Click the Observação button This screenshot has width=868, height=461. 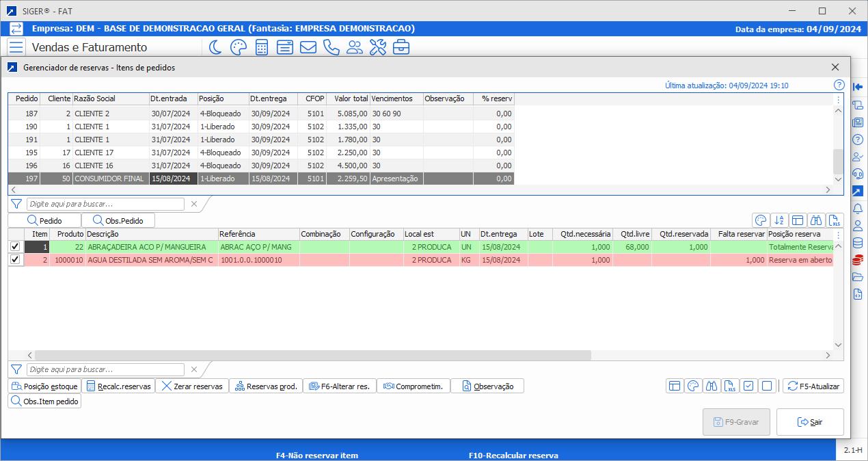click(487, 386)
